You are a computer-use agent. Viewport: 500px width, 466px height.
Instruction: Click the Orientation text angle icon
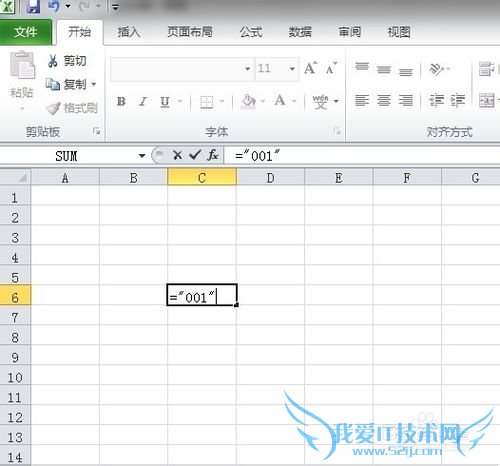tap(436, 69)
